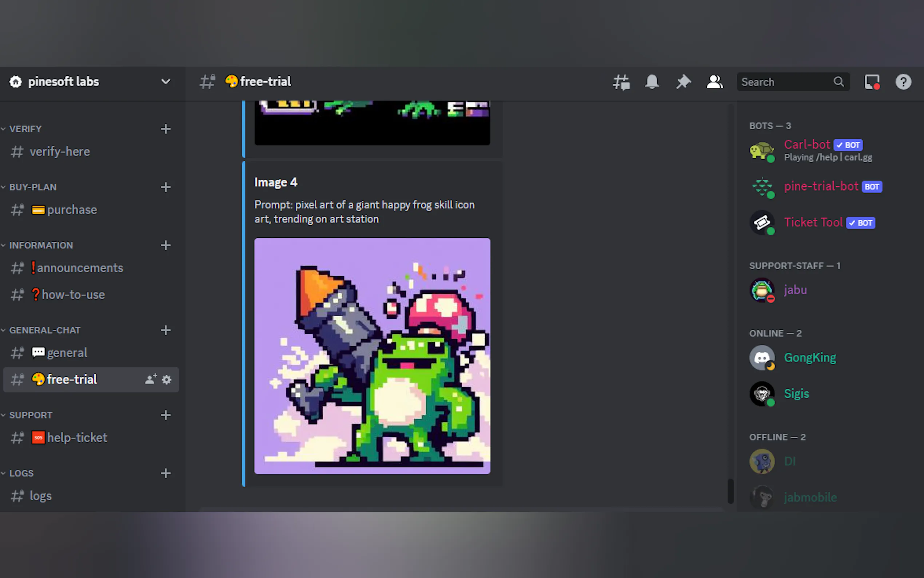Open the Threads icon in header
Viewport: 924px width, 578px height.
click(x=621, y=82)
